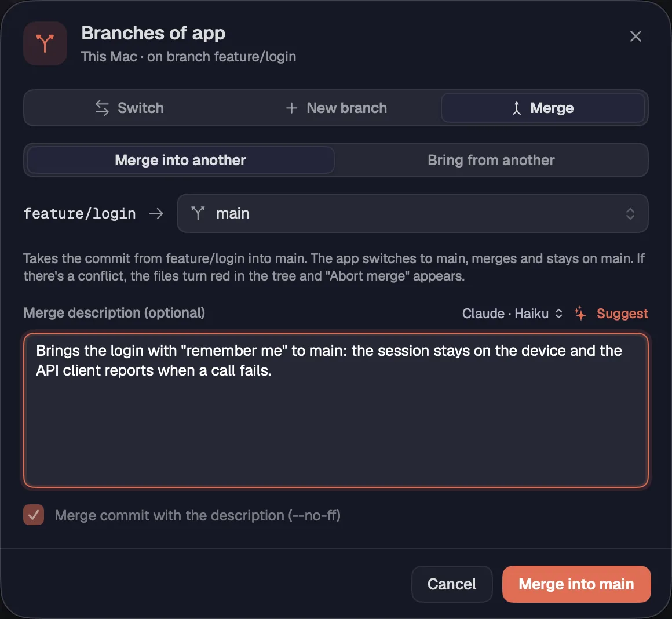Close the Branches of app dialog
The height and width of the screenshot is (619, 672).
click(x=636, y=36)
